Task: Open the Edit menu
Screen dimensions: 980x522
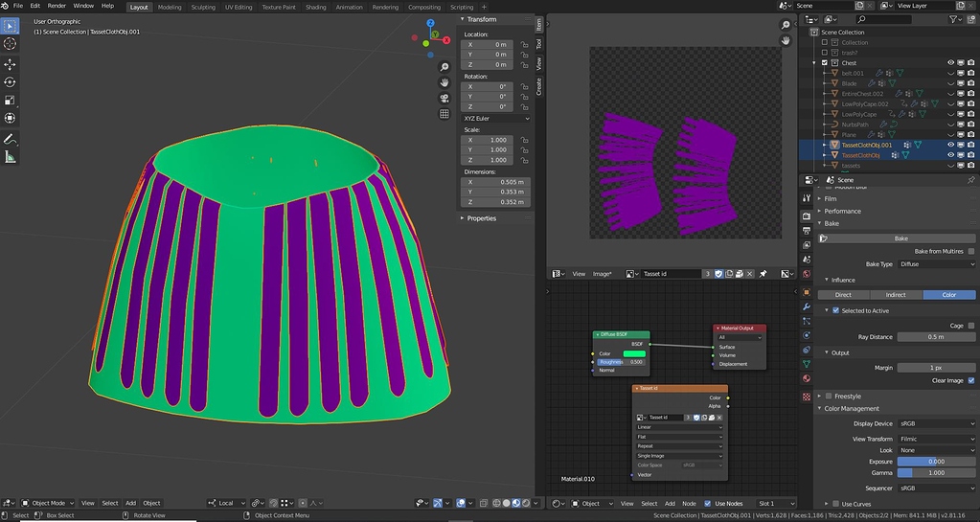Action: pyautogui.click(x=35, y=6)
